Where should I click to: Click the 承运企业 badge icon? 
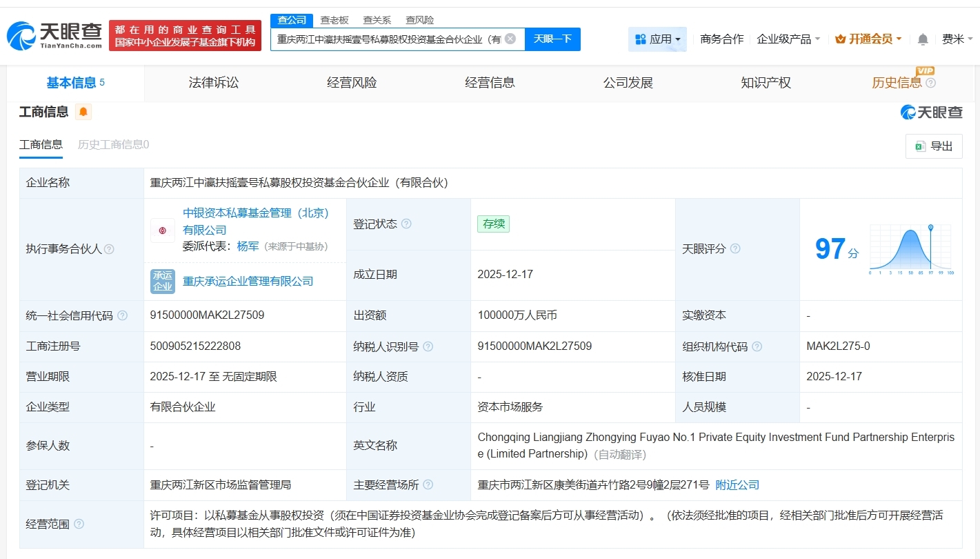[x=162, y=281]
